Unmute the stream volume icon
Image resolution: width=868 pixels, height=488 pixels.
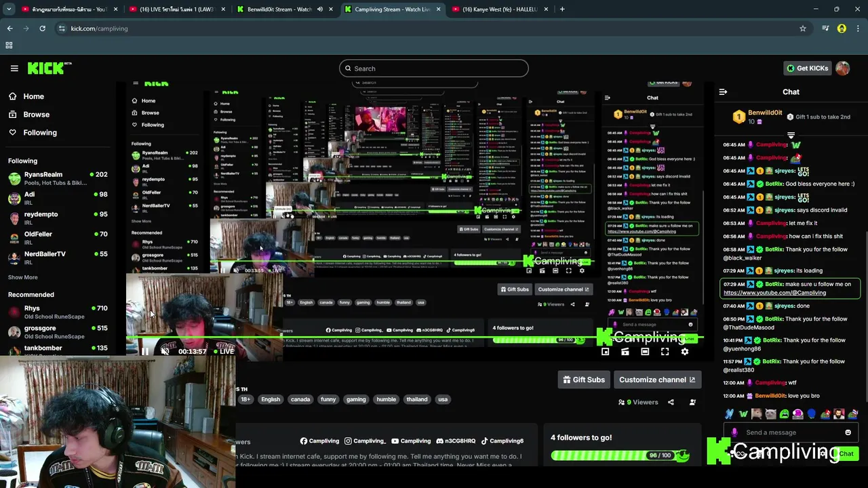click(165, 352)
